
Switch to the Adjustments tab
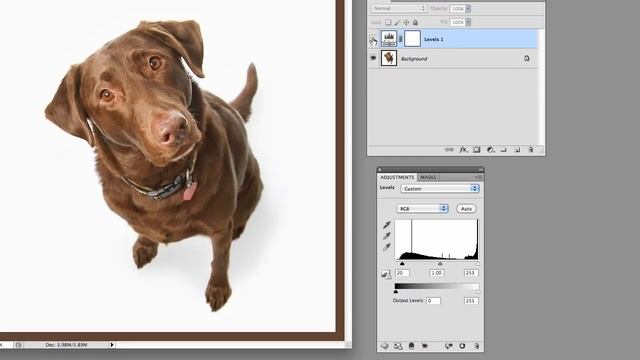[x=397, y=177]
